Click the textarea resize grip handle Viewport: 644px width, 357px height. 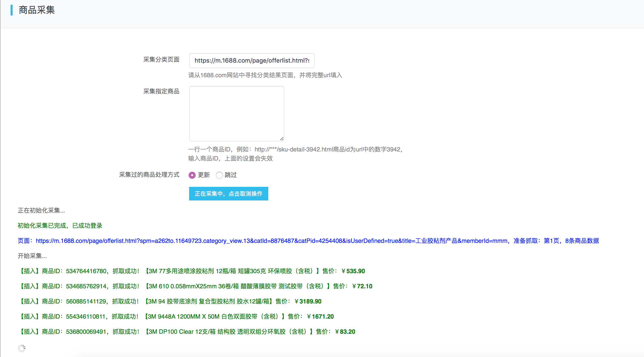[282, 139]
